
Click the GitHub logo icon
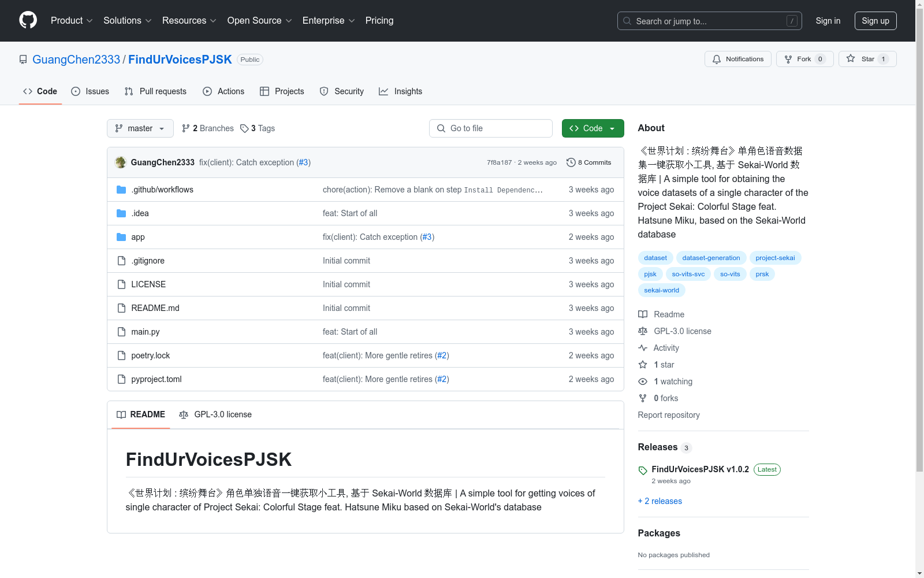(28, 20)
